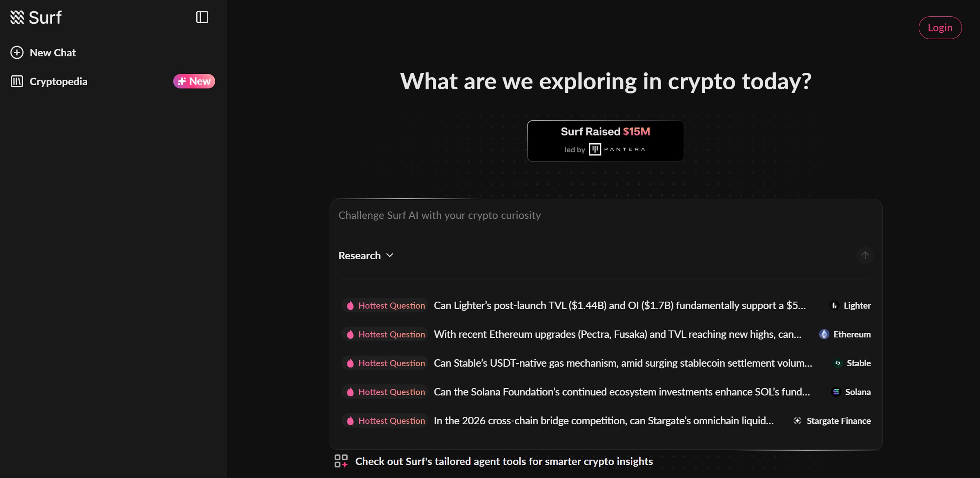Click the New Chat plus icon
This screenshot has height=478, width=980.
coord(17,52)
